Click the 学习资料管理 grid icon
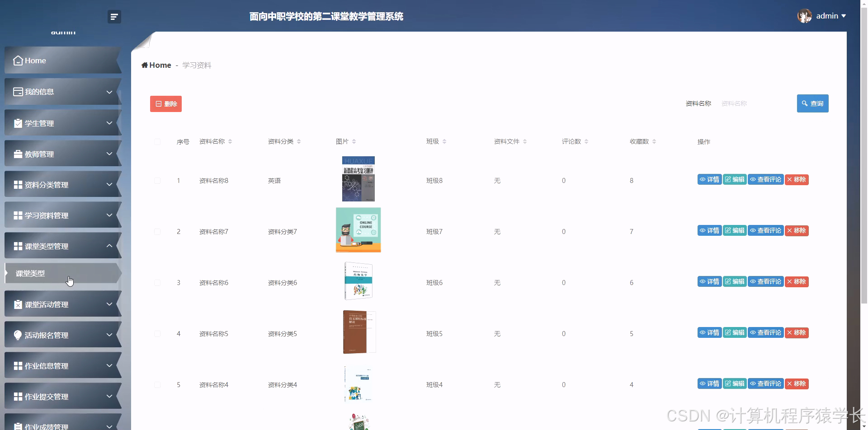Screen dimensions: 868x430 point(18,215)
